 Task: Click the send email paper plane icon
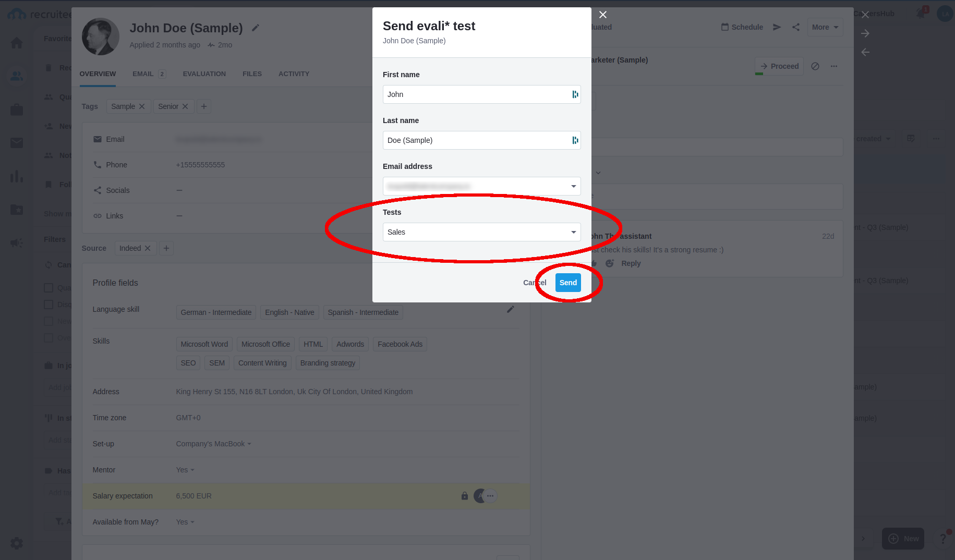(777, 27)
